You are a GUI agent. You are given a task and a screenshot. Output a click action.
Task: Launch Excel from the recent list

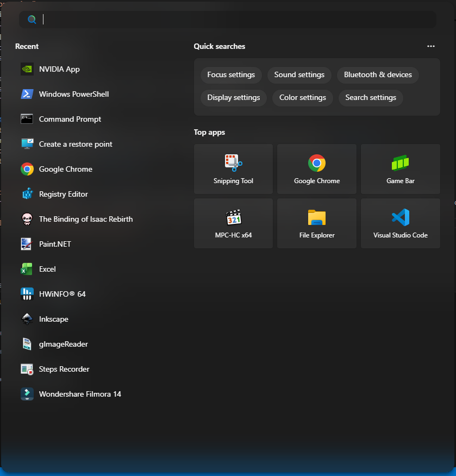click(x=47, y=269)
